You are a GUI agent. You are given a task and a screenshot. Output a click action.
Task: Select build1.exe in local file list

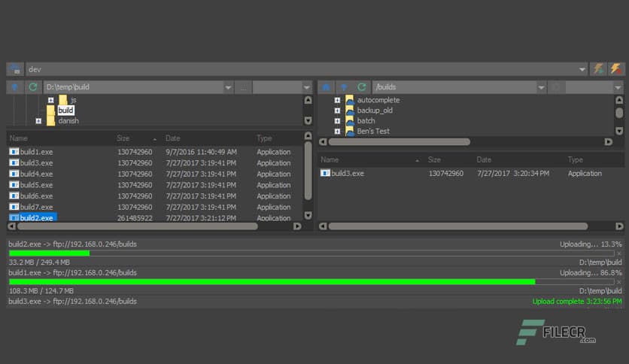point(36,152)
